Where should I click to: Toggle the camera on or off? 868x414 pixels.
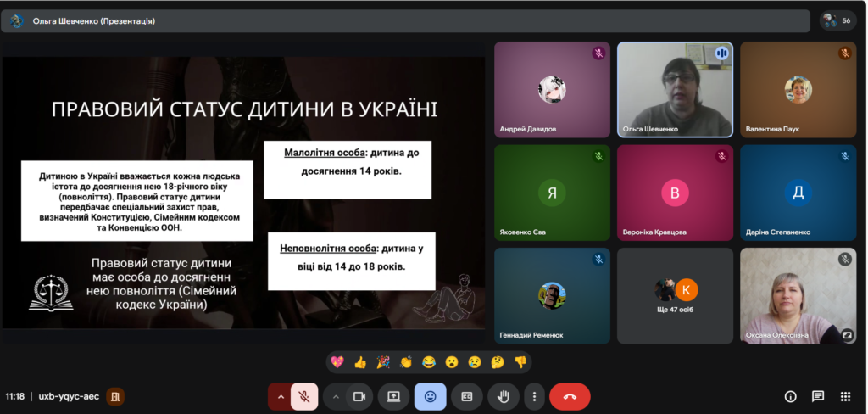[359, 396]
